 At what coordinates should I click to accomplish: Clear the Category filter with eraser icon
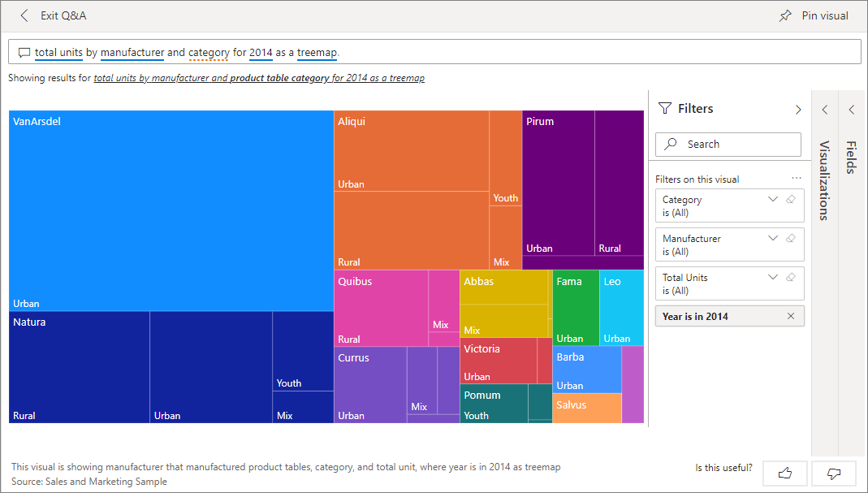pos(791,200)
